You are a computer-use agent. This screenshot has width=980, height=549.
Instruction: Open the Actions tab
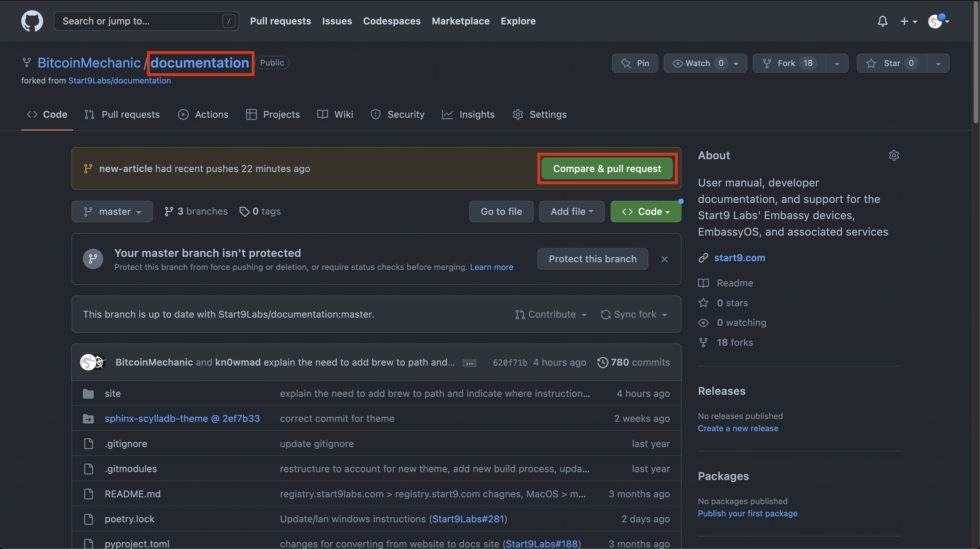(x=203, y=114)
